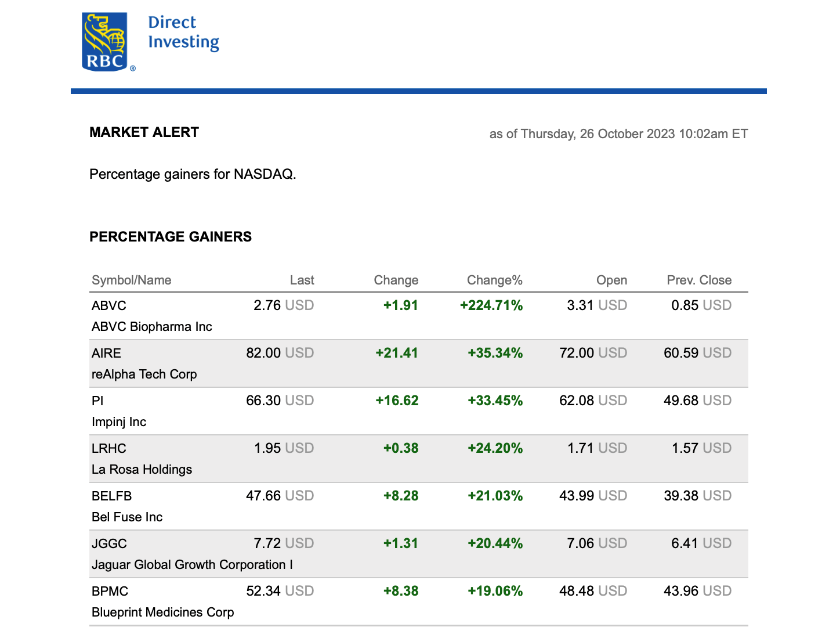The image size is (840, 627).
Task: Click Bel Fuse Inc company name
Action: pos(127,517)
